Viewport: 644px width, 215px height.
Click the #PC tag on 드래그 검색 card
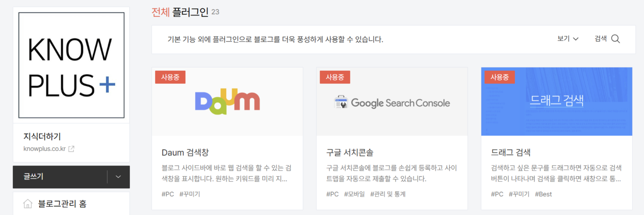(497, 194)
